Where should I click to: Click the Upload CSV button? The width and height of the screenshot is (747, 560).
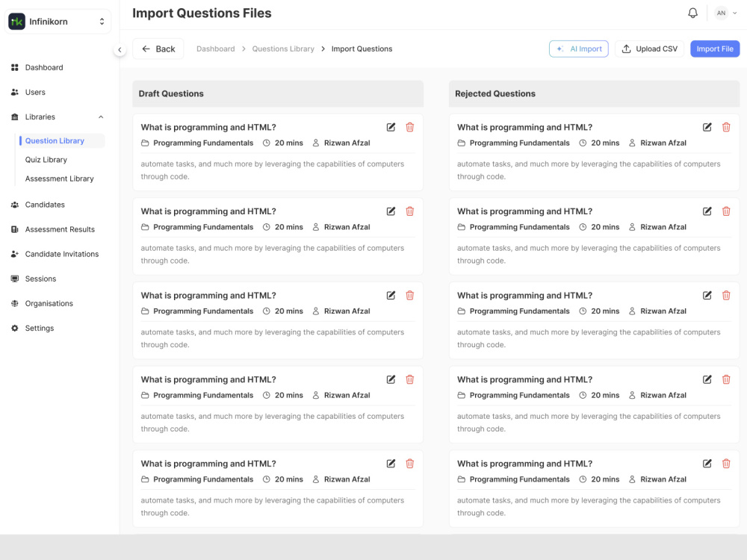pyautogui.click(x=649, y=49)
